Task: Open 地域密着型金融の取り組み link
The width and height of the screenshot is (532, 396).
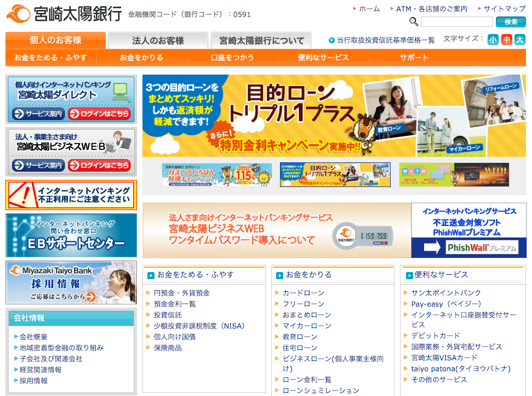Action: [61, 347]
